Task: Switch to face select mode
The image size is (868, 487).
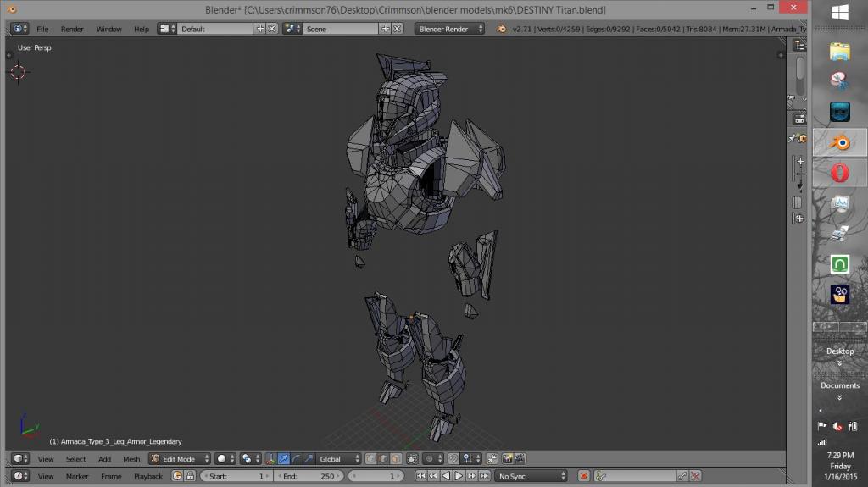Action: tap(396, 459)
